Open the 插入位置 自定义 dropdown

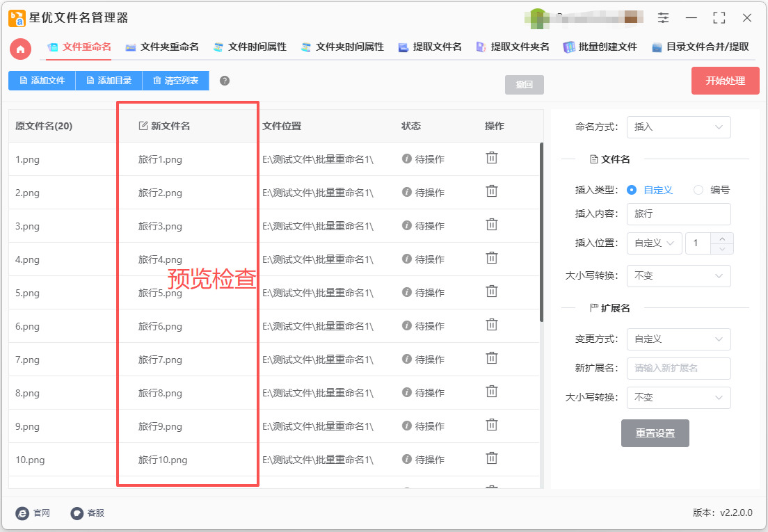coord(654,243)
